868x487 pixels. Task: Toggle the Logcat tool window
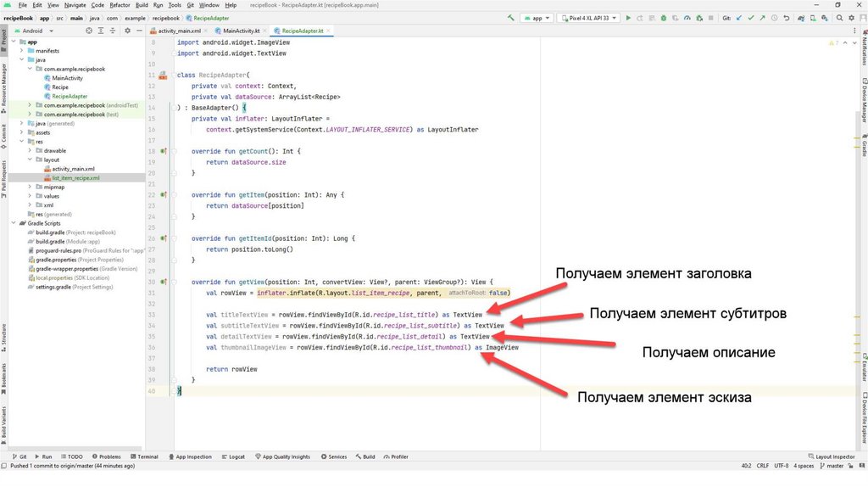pos(233,456)
